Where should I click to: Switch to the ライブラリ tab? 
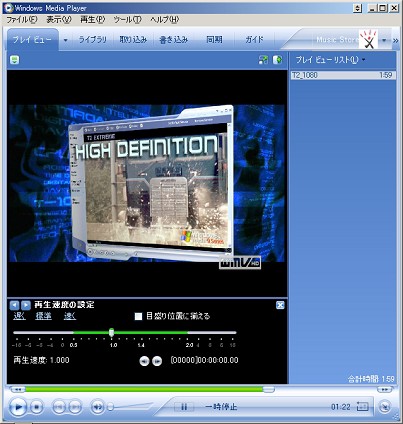92,40
